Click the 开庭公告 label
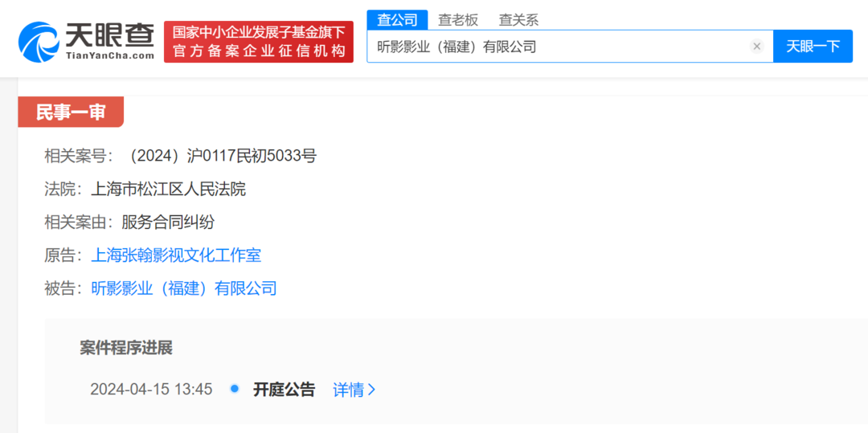 pyautogui.click(x=284, y=390)
